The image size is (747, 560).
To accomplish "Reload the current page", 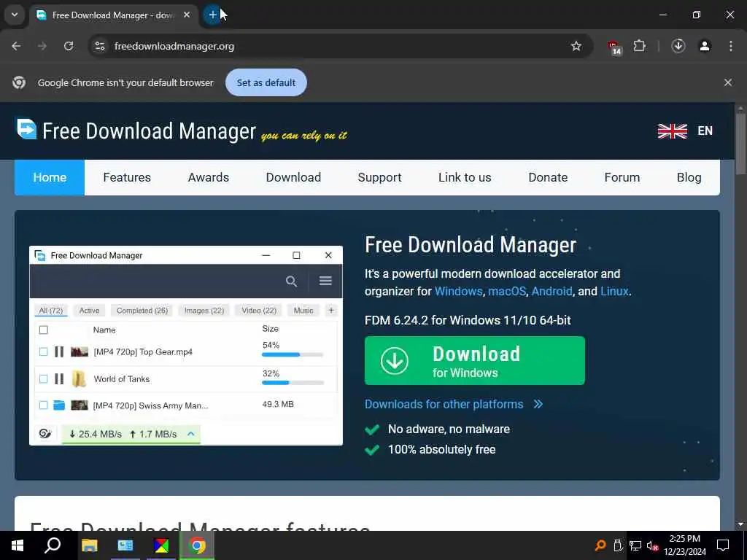I will (69, 46).
